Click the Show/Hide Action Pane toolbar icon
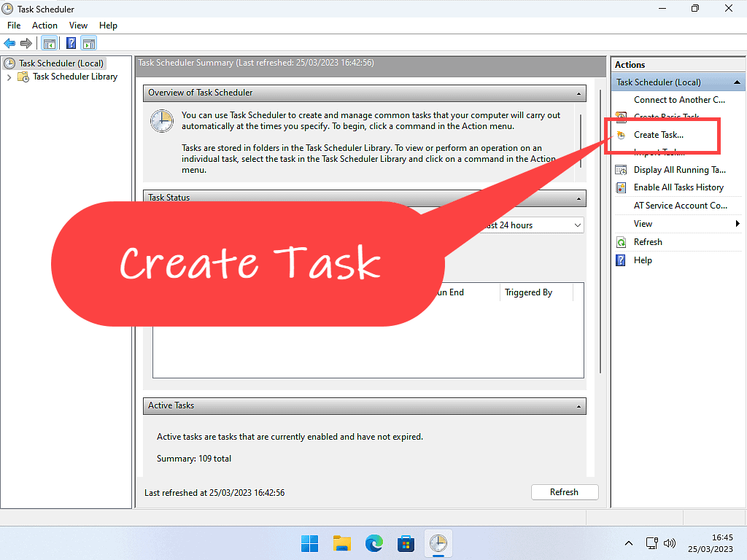The height and width of the screenshot is (560, 747). (88, 43)
